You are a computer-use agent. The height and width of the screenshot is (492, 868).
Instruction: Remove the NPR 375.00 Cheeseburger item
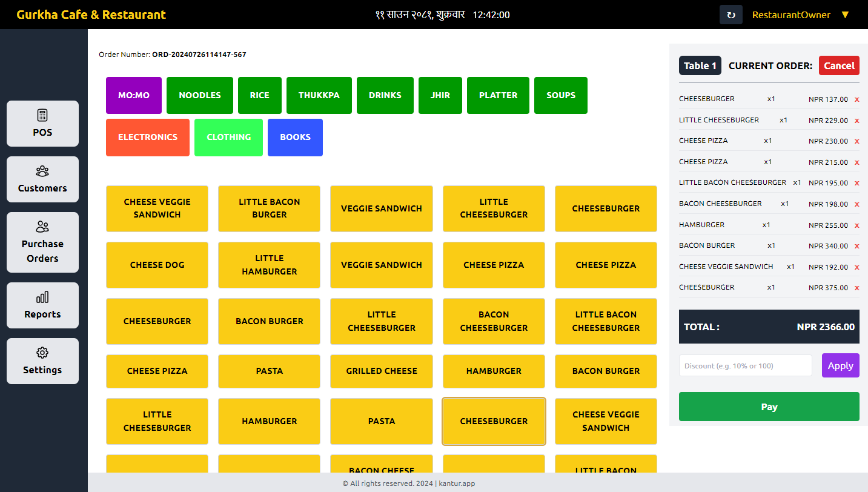[x=857, y=288]
